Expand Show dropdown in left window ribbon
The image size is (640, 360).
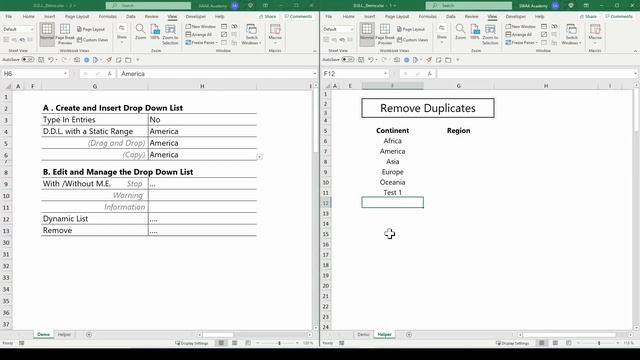[x=122, y=33]
